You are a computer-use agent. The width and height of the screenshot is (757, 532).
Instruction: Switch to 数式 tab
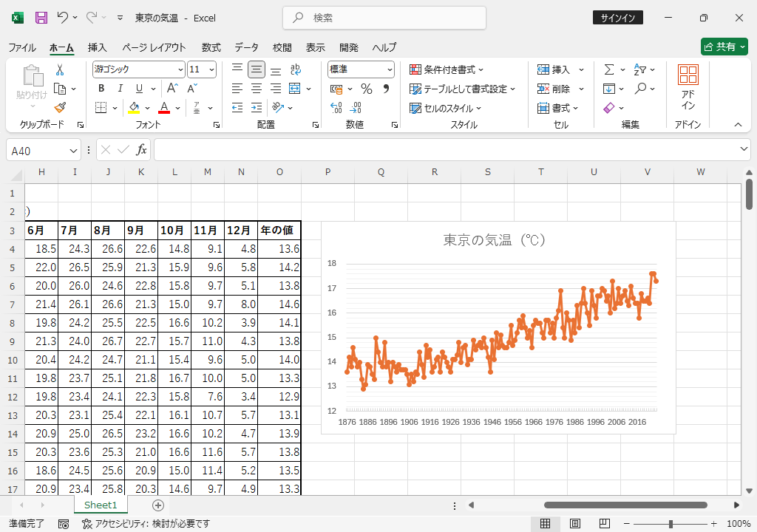[x=211, y=47]
